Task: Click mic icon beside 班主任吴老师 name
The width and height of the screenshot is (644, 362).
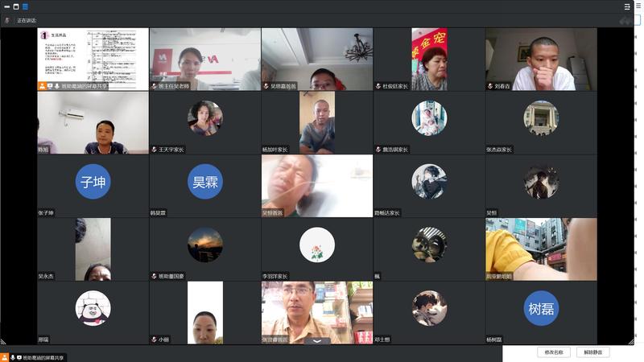Action: click(x=155, y=86)
